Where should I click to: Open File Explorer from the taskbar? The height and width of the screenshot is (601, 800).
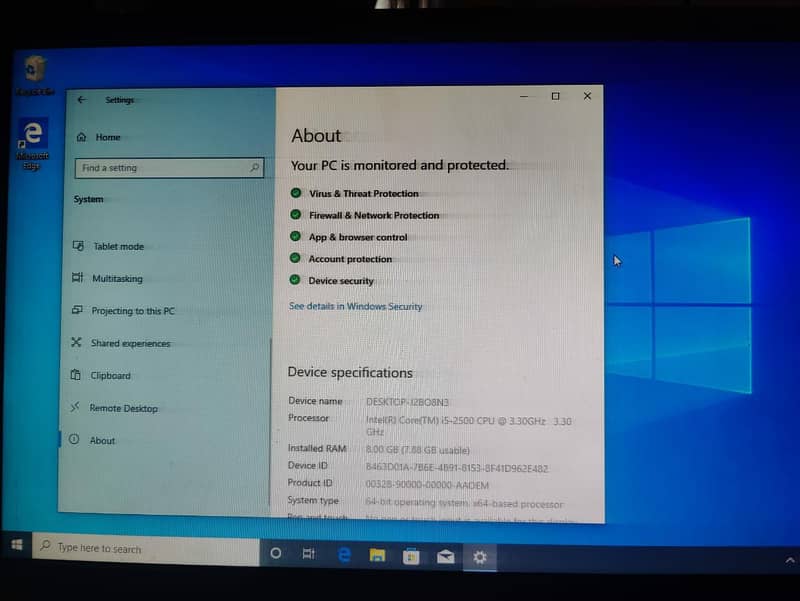(377, 555)
